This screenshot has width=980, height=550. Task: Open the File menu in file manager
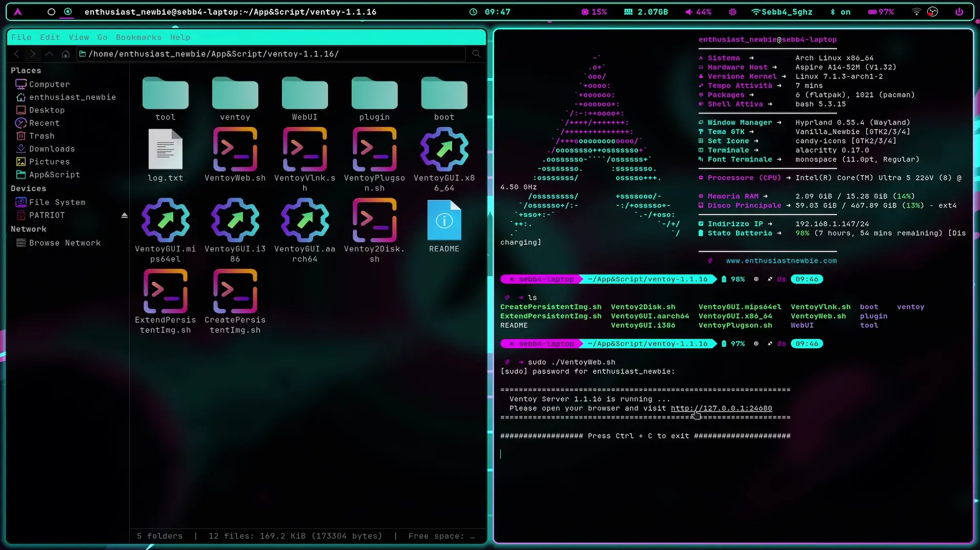pos(21,37)
